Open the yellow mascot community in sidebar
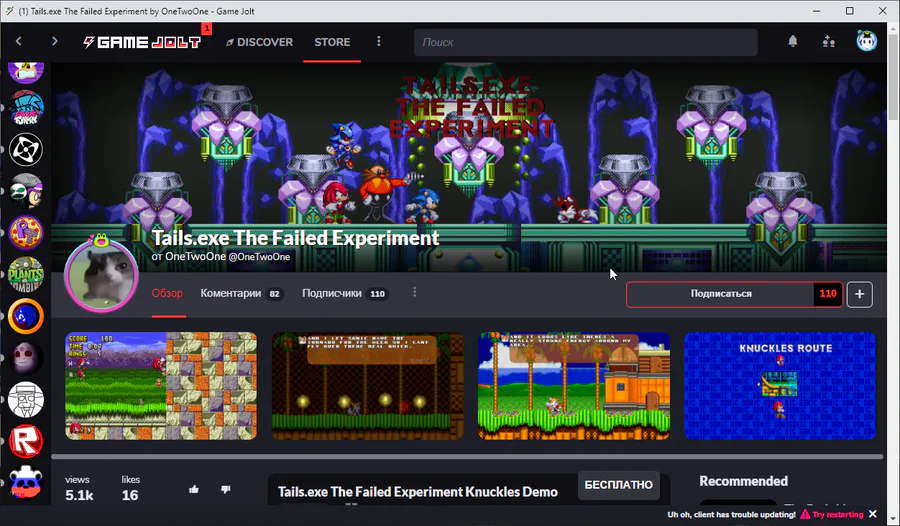The height and width of the screenshot is (526, 900). [x=26, y=72]
